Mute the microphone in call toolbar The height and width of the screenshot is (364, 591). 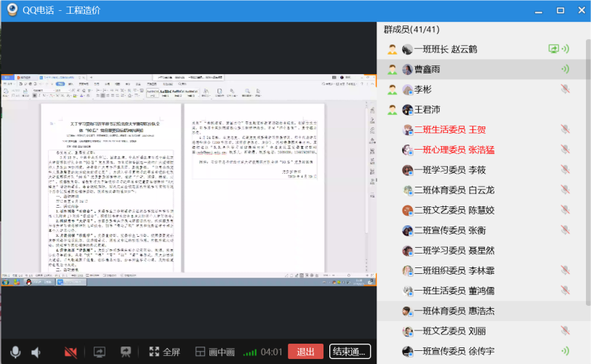(x=15, y=352)
